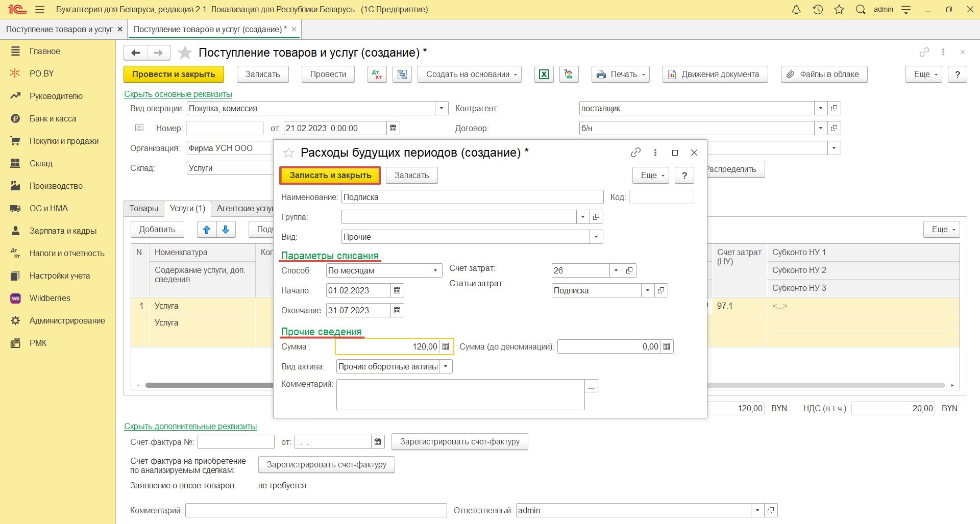Copy link to Расходы будущих периодов dialog
980x524 pixels.
click(635, 153)
